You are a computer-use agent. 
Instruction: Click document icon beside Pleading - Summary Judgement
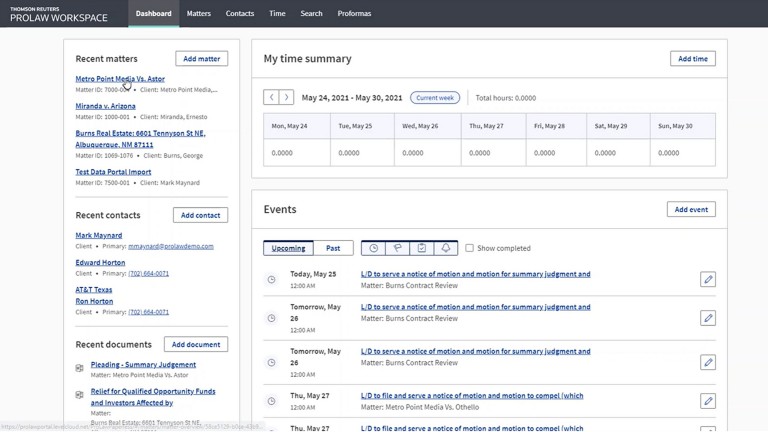pos(80,368)
